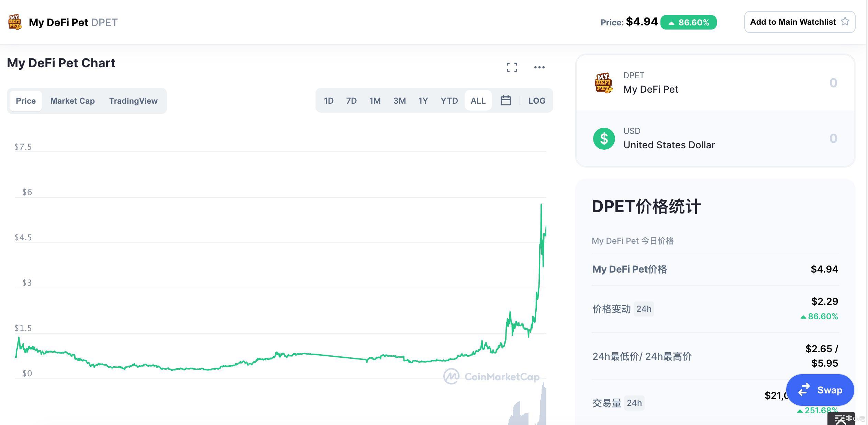Select the ALL time range
Image resolution: width=868 pixels, height=425 pixels.
(478, 101)
